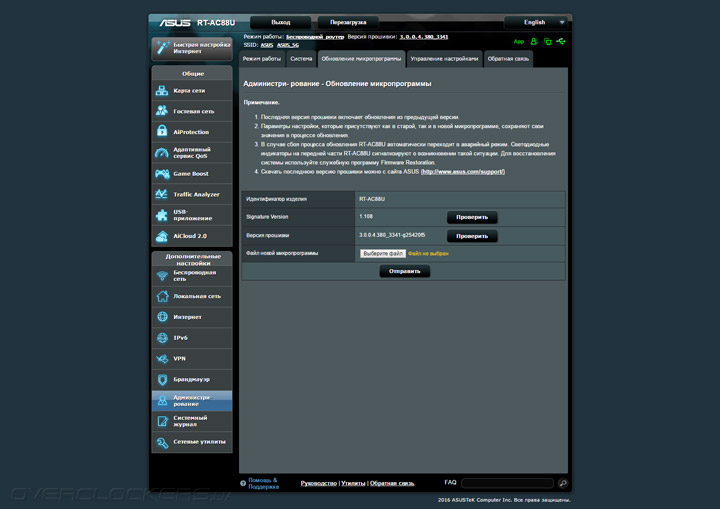Click the Выход logout button

click(281, 22)
